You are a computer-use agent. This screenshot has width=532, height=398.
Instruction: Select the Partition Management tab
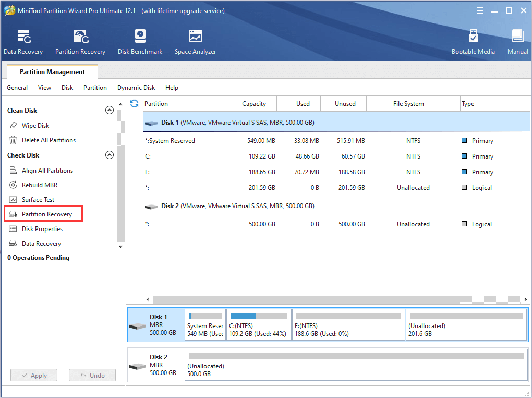[52, 71]
